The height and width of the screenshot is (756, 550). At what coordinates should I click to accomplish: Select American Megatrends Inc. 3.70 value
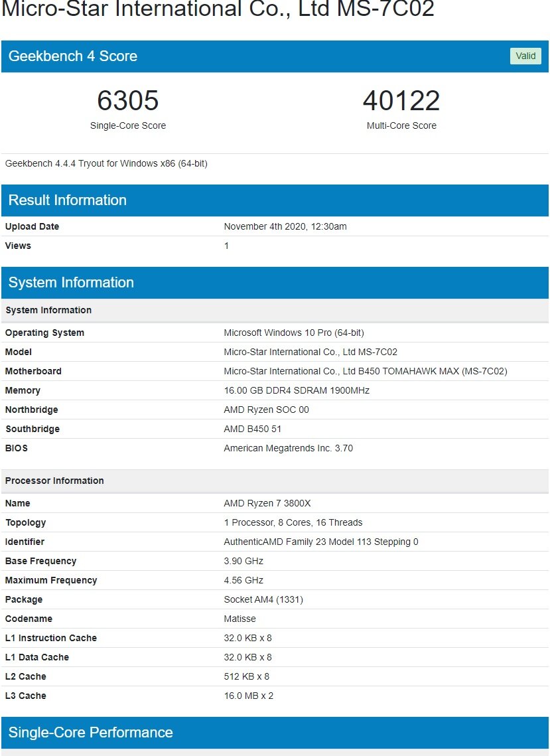[x=288, y=449]
